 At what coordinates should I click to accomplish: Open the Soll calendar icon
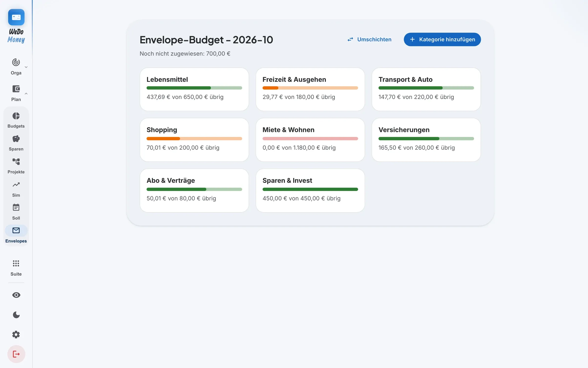pos(16,207)
